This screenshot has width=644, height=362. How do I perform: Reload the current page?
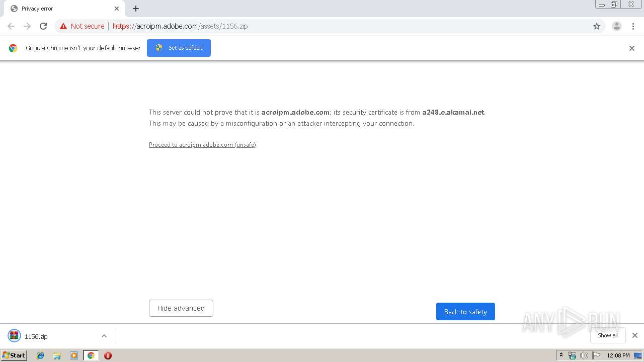click(x=43, y=26)
